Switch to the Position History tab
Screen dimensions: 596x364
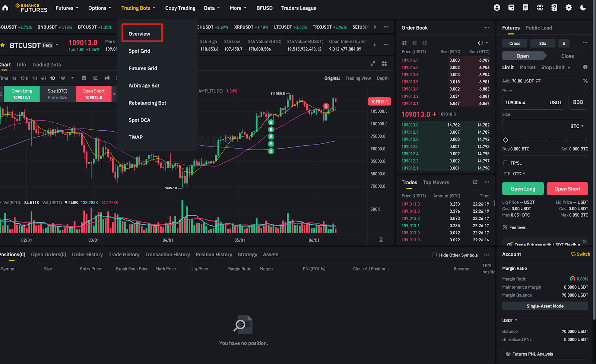click(x=213, y=254)
